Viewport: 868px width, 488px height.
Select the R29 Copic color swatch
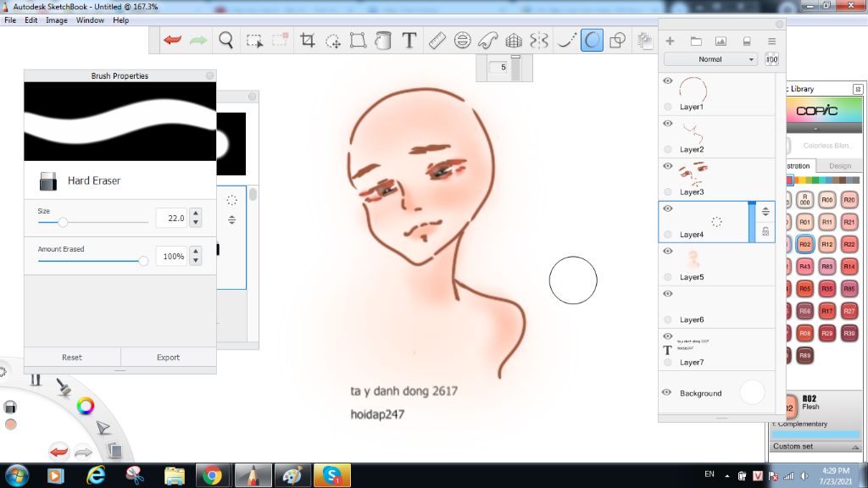(x=827, y=333)
